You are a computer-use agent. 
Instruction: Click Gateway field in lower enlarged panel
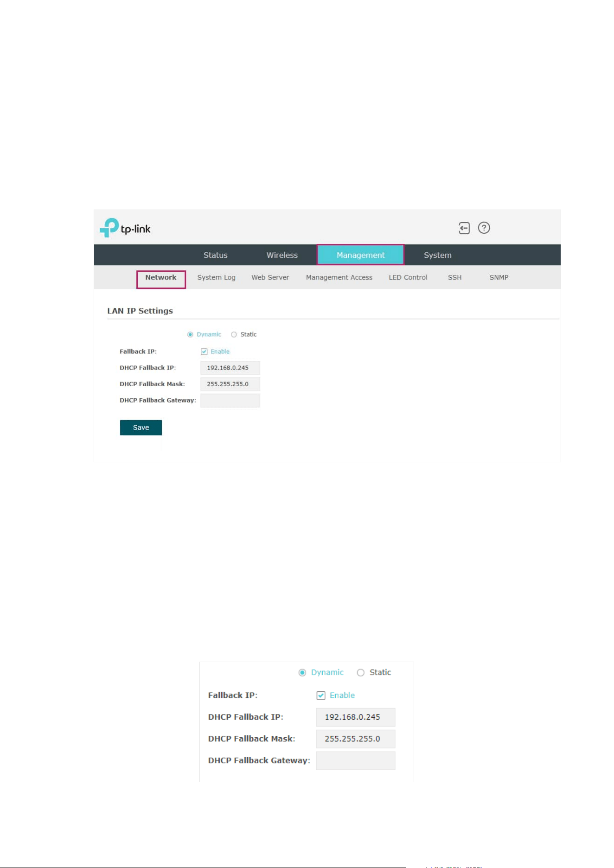356,760
